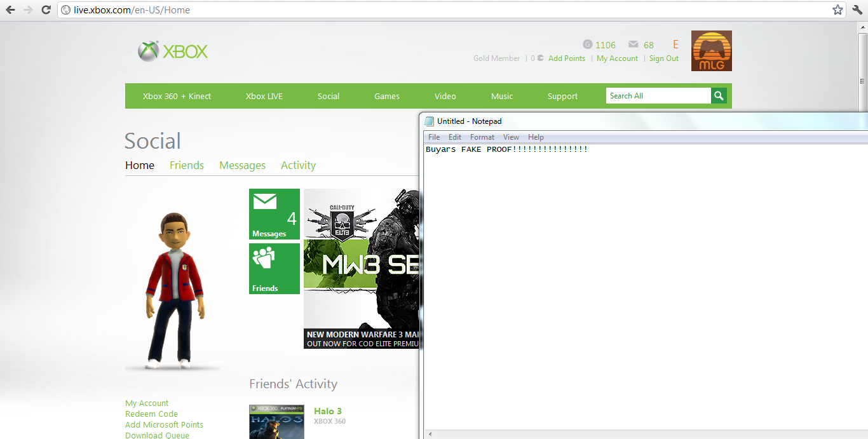
Task: Open Notepad Help menu
Action: 536,137
